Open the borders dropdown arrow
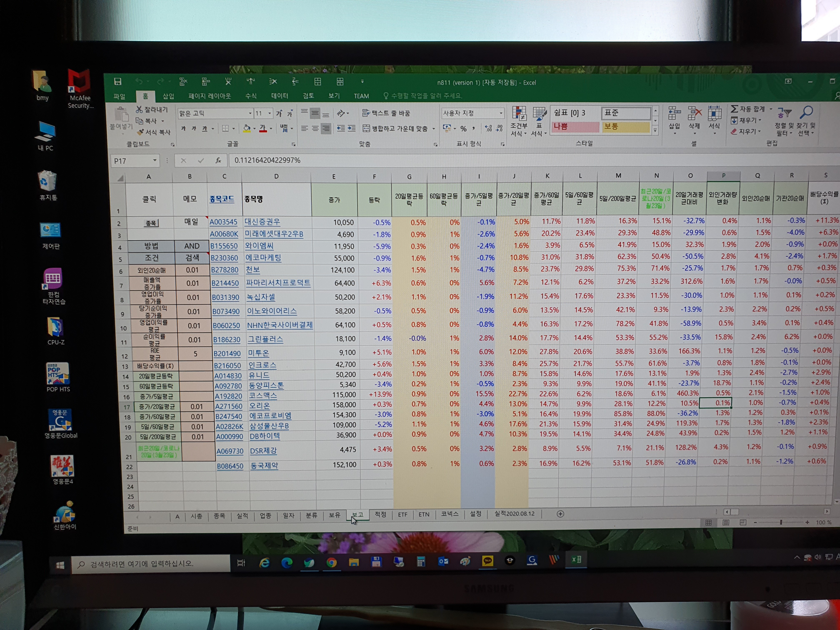This screenshot has width=840, height=630. click(x=233, y=129)
